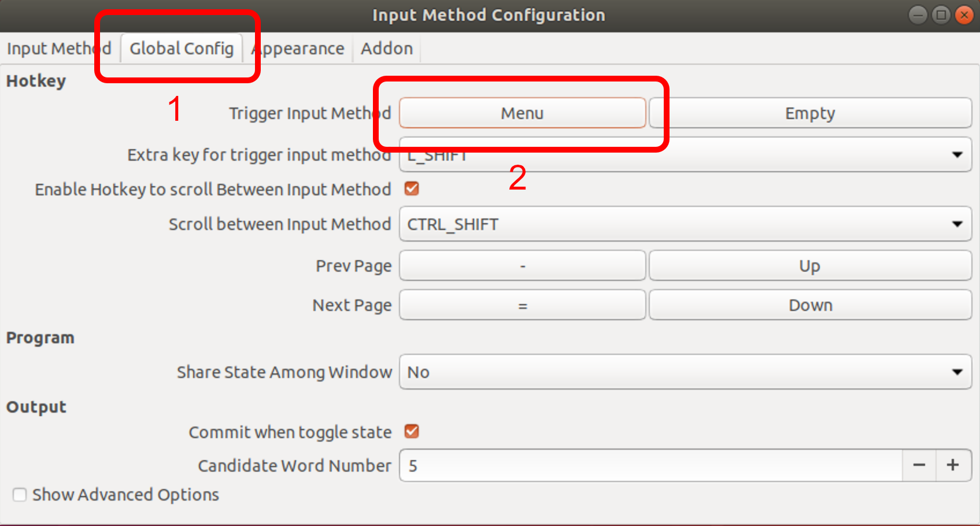Click the Next Page Down button
980x526 pixels.
(x=810, y=305)
